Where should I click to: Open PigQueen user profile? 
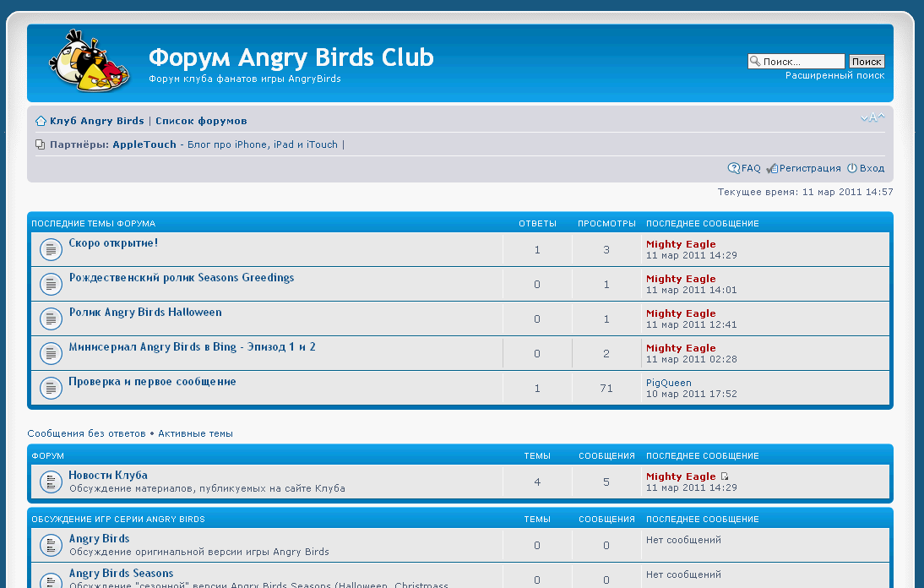[x=668, y=383]
